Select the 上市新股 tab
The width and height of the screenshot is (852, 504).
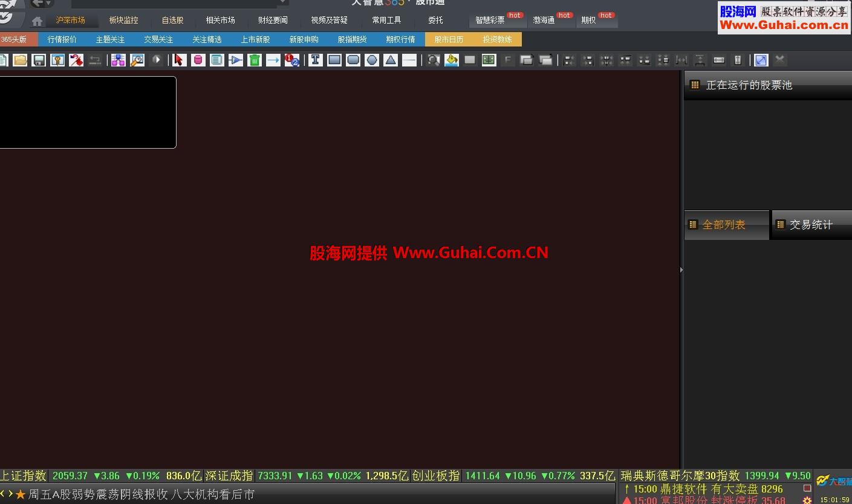[256, 39]
